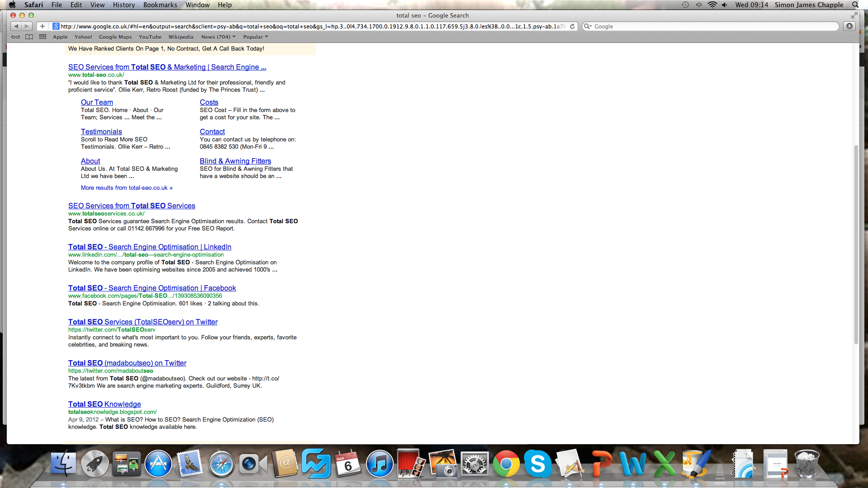Open the Window menu
This screenshot has height=488, width=868.
(x=198, y=5)
